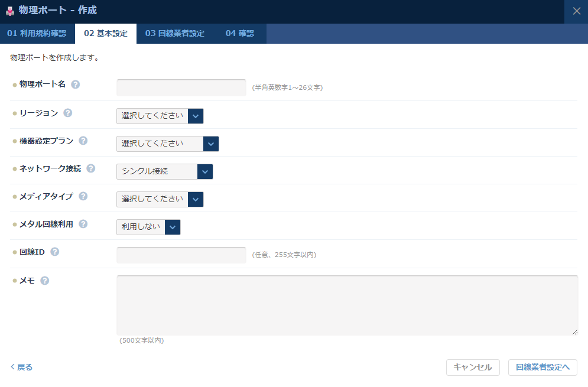Open the ネットワーク接続 help tooltip icon
This screenshot has height=387, width=588.
pos(89,168)
